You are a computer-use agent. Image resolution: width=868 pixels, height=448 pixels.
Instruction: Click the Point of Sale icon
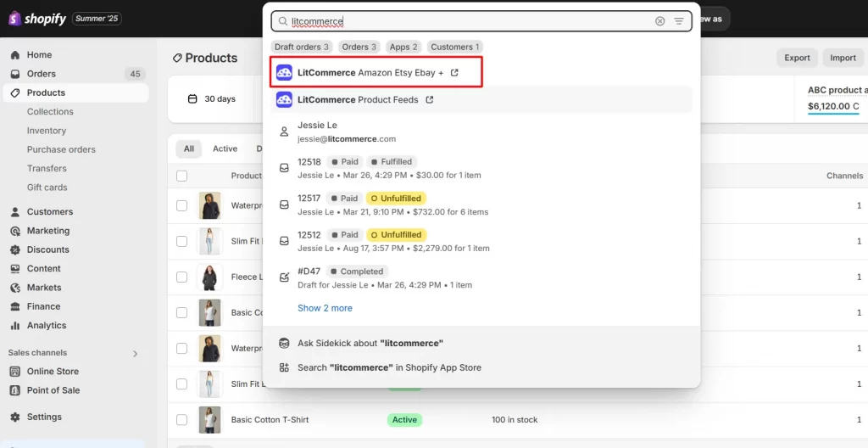pyautogui.click(x=15, y=390)
